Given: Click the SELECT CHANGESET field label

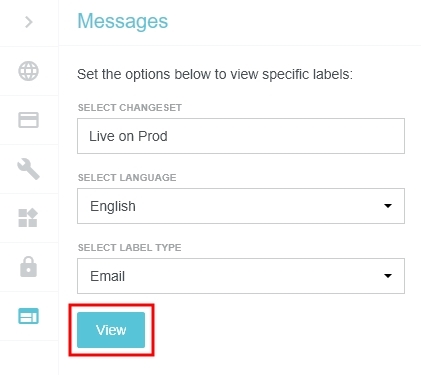Looking at the screenshot, I should (130, 108).
